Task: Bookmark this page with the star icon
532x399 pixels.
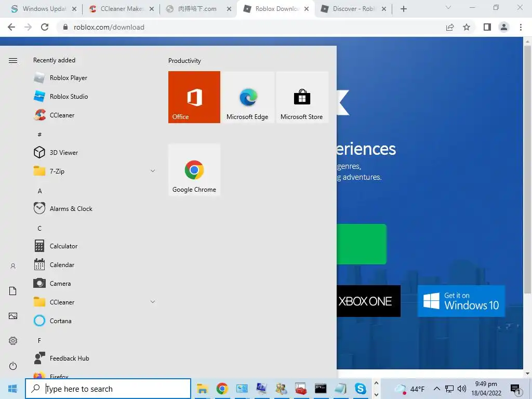Action: (467, 27)
